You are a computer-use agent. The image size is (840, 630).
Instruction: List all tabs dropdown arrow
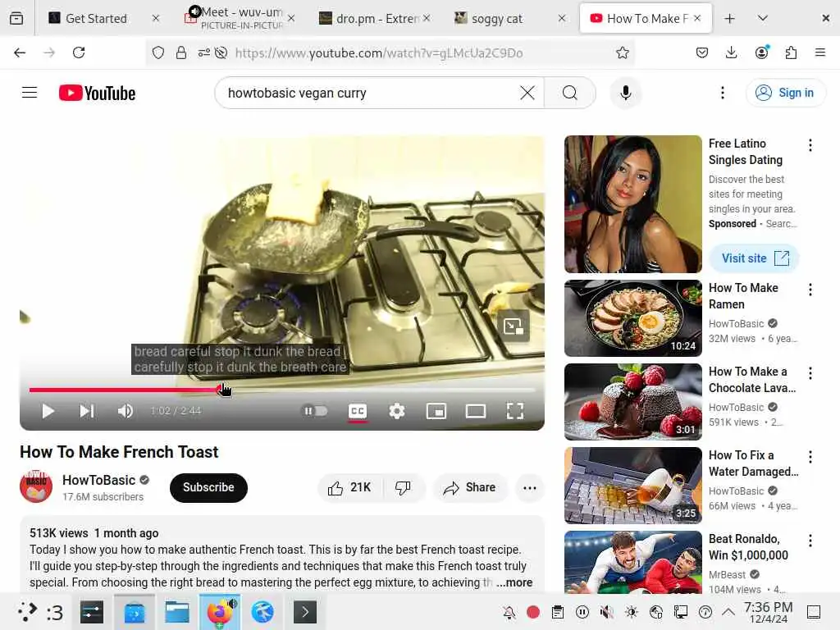763,18
